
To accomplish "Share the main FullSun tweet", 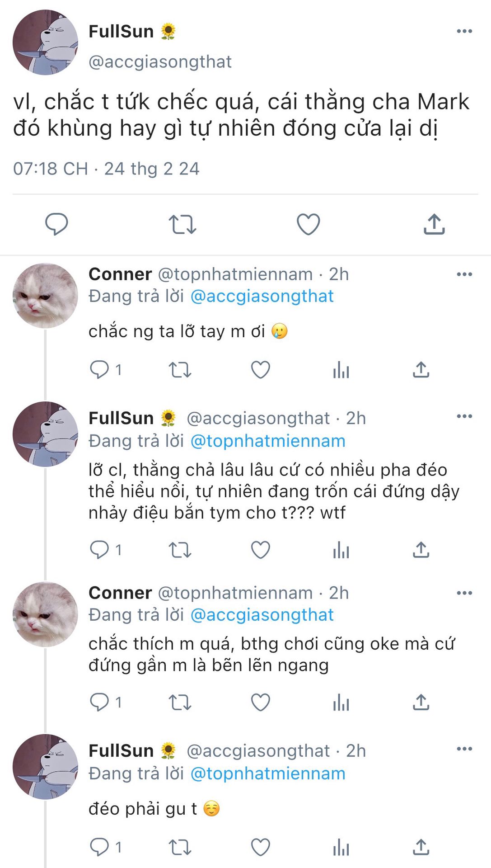I will (x=434, y=224).
